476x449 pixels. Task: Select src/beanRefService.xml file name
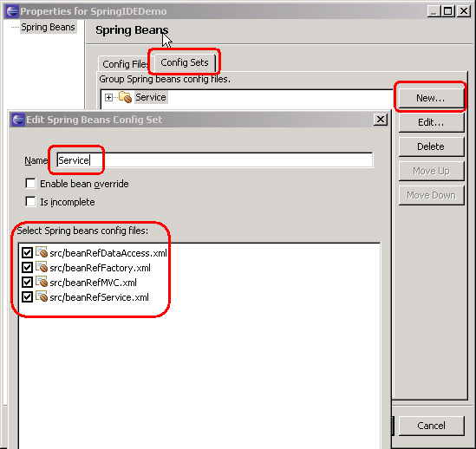click(99, 297)
